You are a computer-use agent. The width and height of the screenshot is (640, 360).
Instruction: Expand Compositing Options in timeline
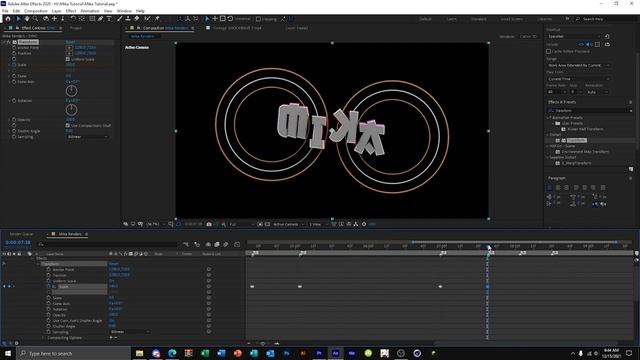43,338
